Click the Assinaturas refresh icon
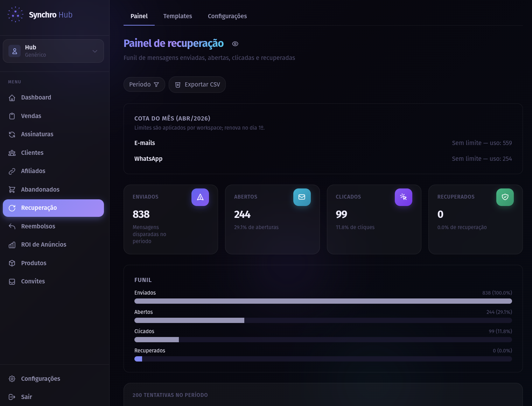Screen dimensions: 532x406 click(x=12, y=135)
